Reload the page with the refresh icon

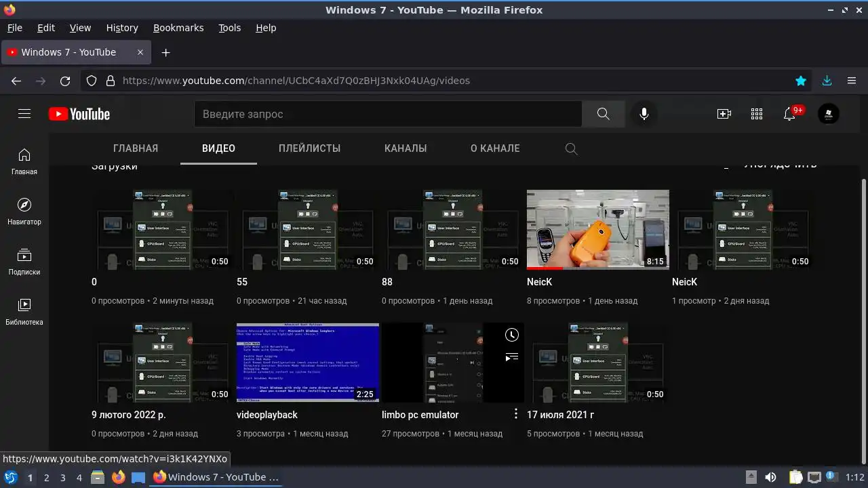[65, 81]
